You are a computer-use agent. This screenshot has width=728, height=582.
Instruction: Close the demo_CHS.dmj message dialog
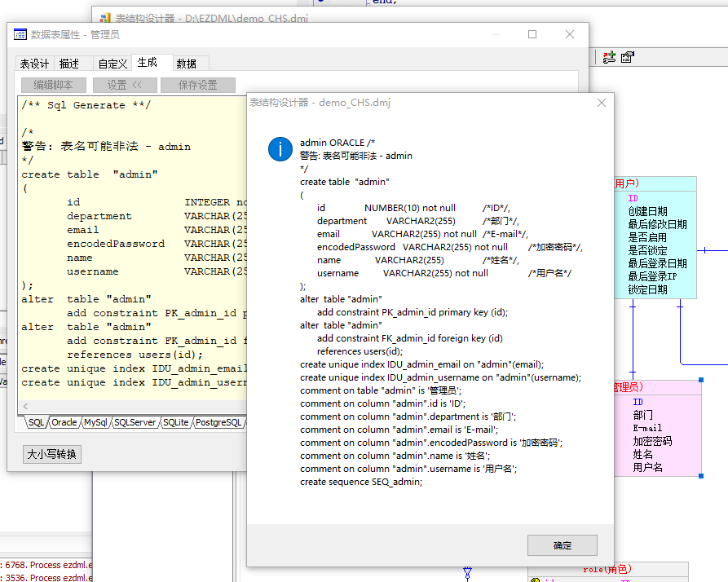click(602, 103)
